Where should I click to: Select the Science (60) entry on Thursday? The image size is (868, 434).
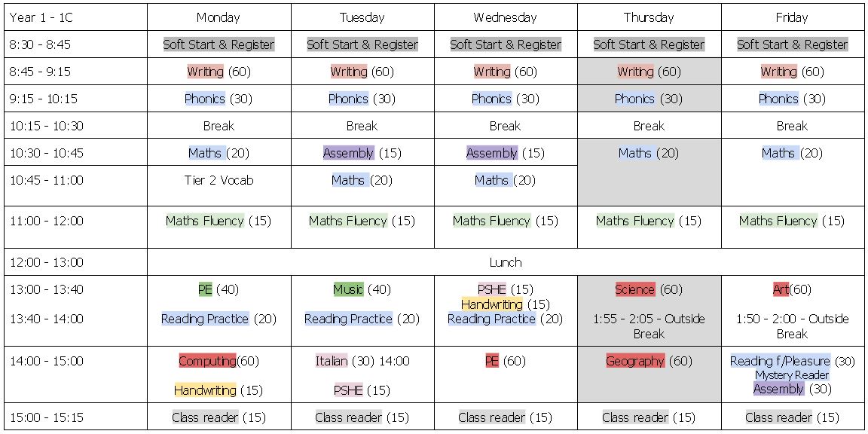coord(649,289)
